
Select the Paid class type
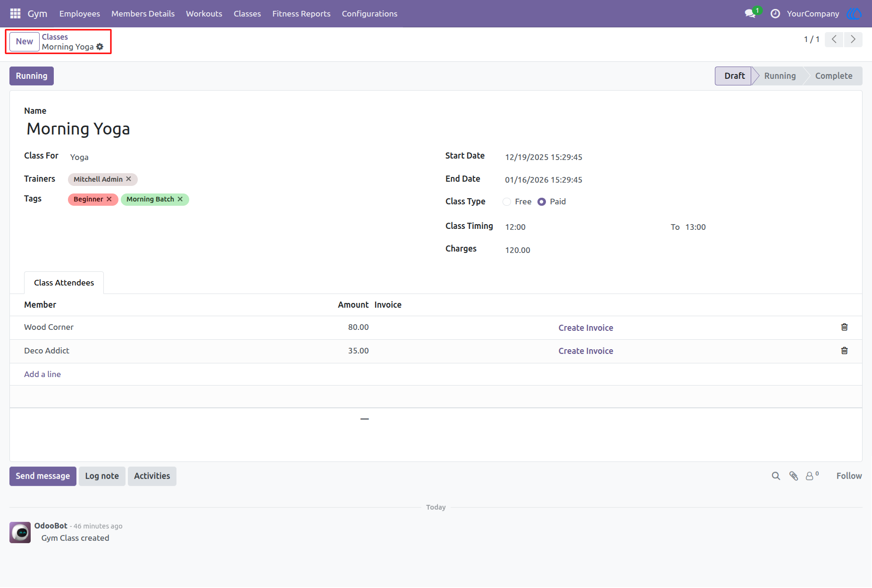click(542, 202)
